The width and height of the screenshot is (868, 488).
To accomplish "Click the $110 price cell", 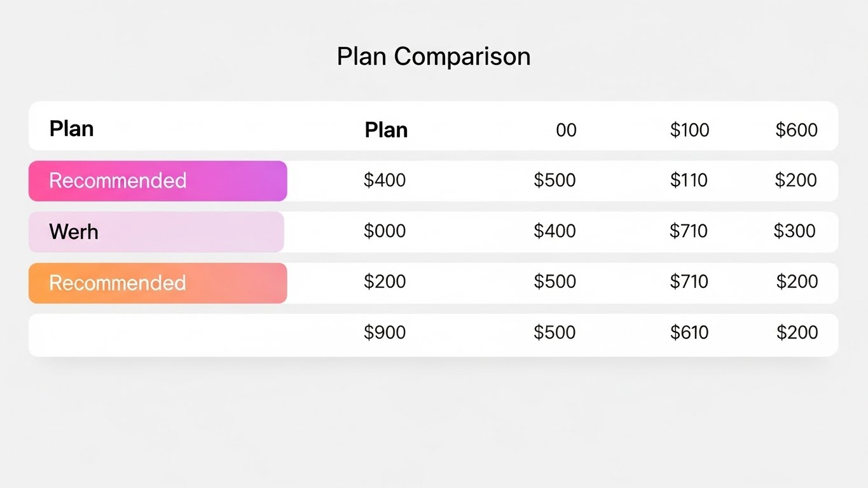I will point(689,180).
